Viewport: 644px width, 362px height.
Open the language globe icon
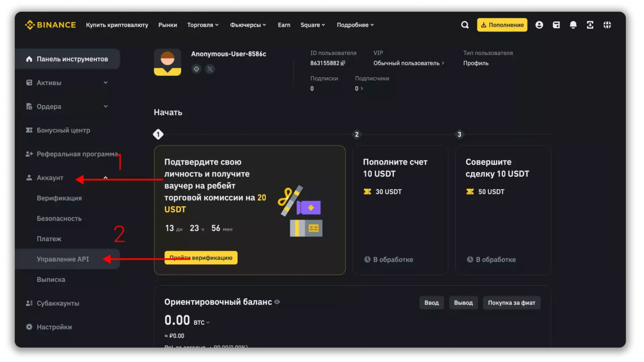coord(607,25)
